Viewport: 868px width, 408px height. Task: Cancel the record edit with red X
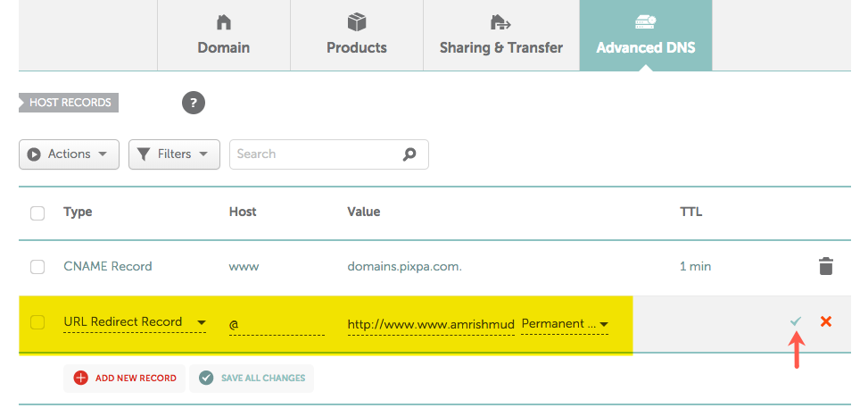pyautogui.click(x=826, y=321)
